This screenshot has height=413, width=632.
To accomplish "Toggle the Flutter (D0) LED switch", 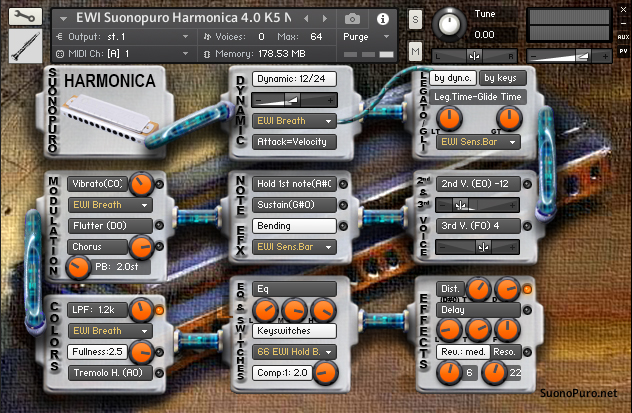I will click(160, 226).
